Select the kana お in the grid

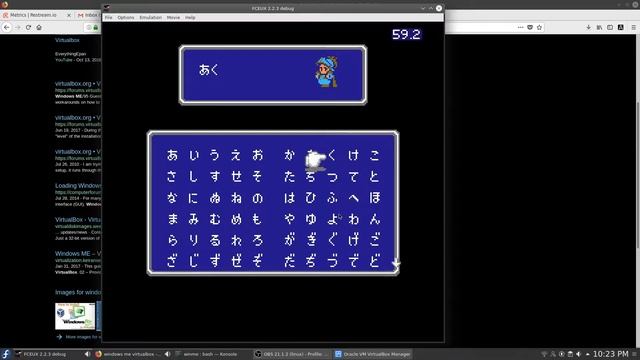pos(257,155)
